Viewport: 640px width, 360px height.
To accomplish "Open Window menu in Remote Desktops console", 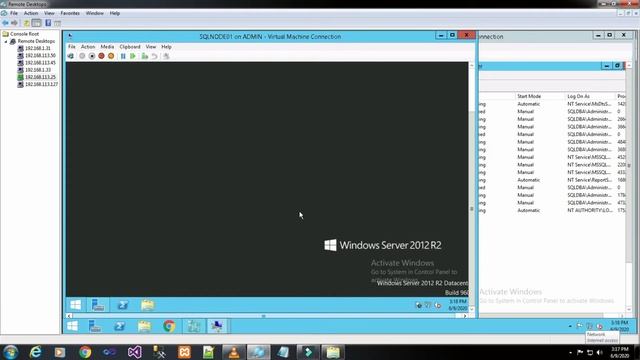I will pos(94,13).
